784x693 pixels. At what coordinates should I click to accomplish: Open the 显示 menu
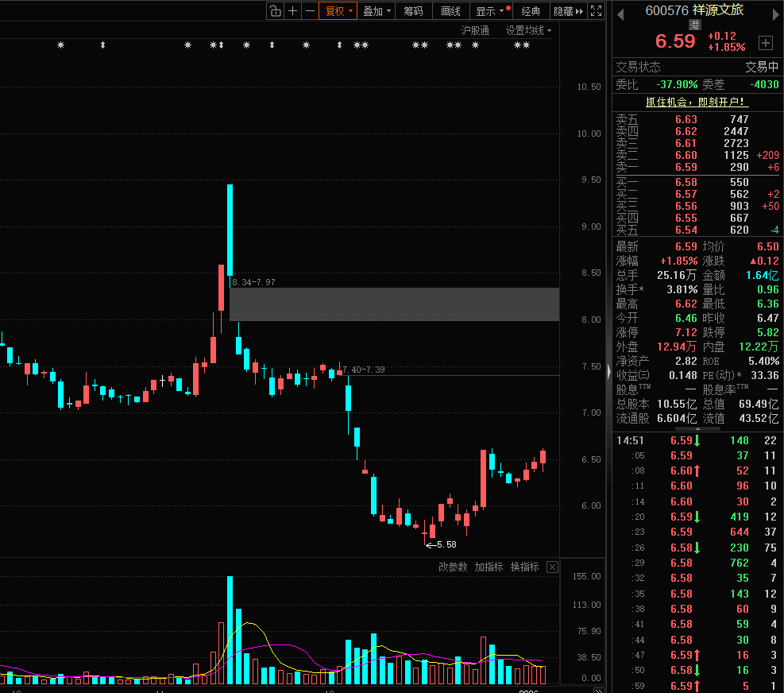pyautogui.click(x=489, y=11)
